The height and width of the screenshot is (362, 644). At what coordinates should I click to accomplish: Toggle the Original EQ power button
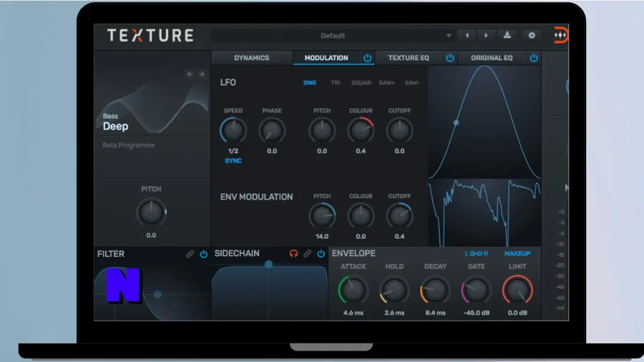(533, 58)
